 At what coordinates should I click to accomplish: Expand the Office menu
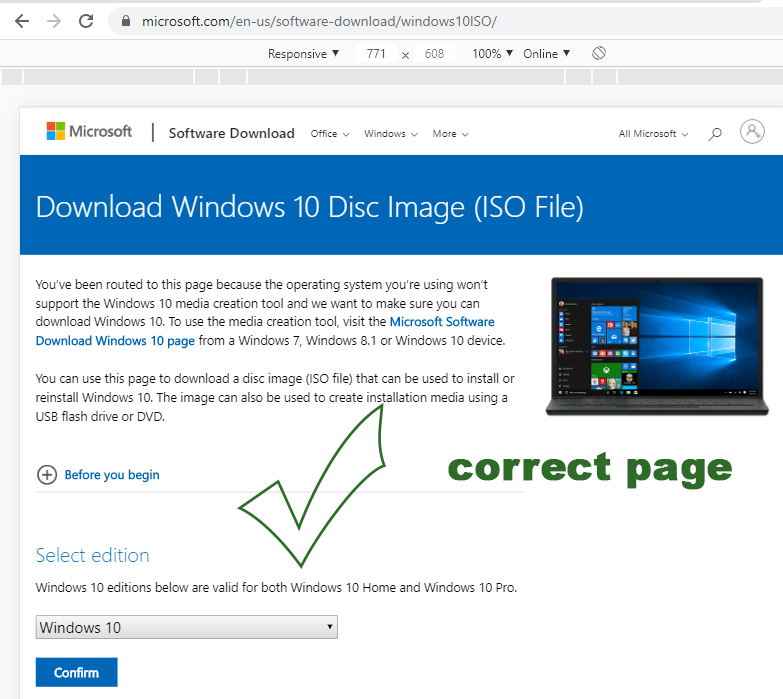pyautogui.click(x=330, y=134)
